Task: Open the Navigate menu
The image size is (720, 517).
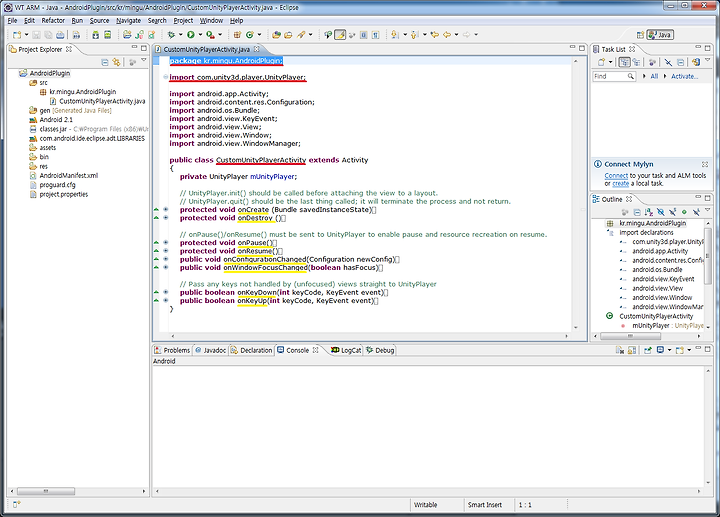Action: point(129,21)
